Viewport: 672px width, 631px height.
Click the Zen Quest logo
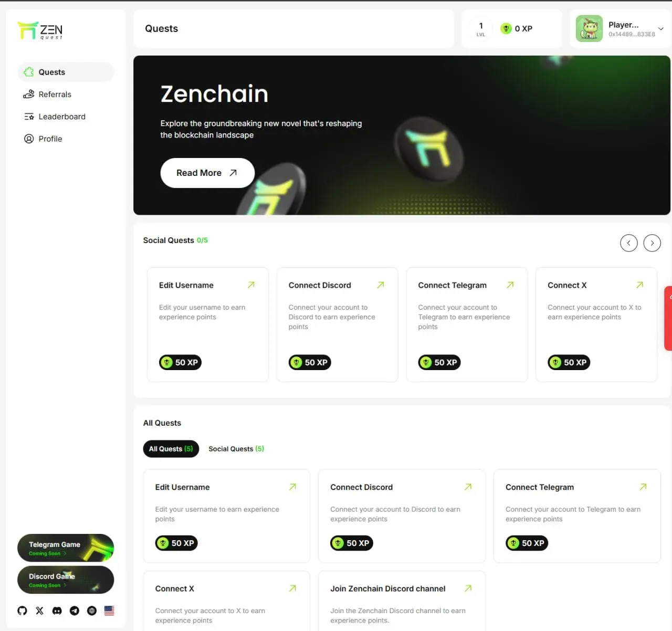coord(40,30)
